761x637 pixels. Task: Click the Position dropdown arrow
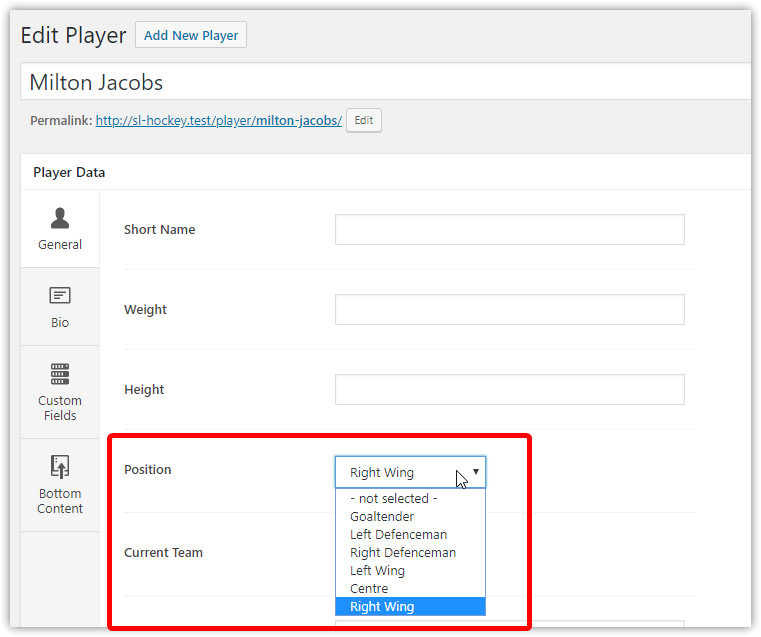(x=476, y=472)
